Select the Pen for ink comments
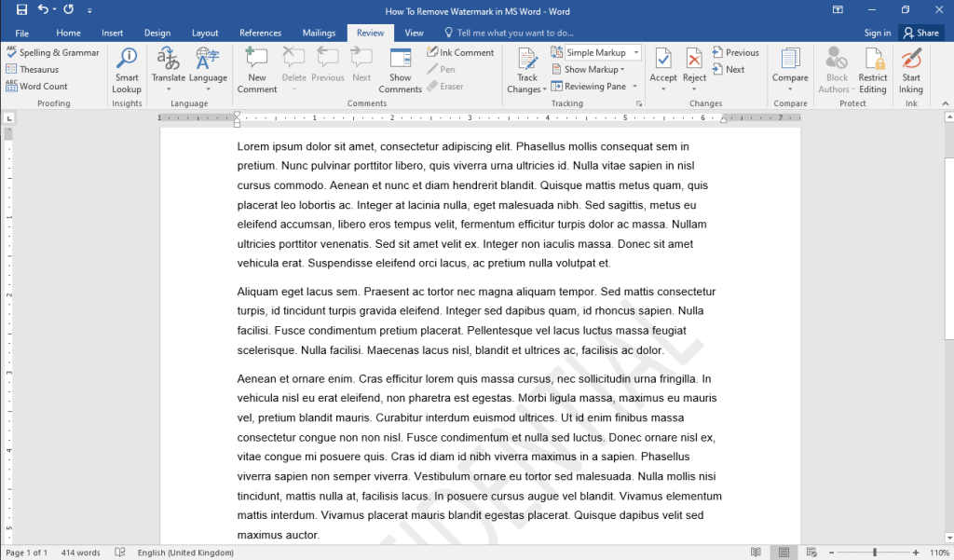Viewport: 954px width, 560px height. pyautogui.click(x=441, y=69)
